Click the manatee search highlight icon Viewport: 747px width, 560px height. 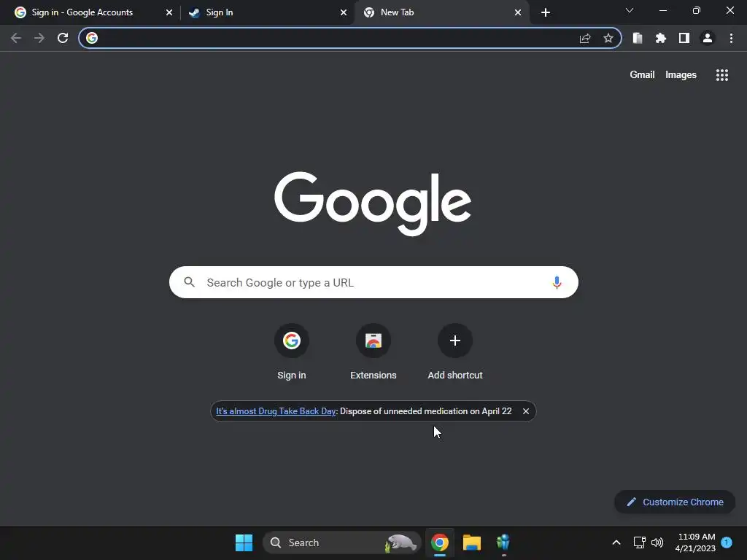(401, 542)
